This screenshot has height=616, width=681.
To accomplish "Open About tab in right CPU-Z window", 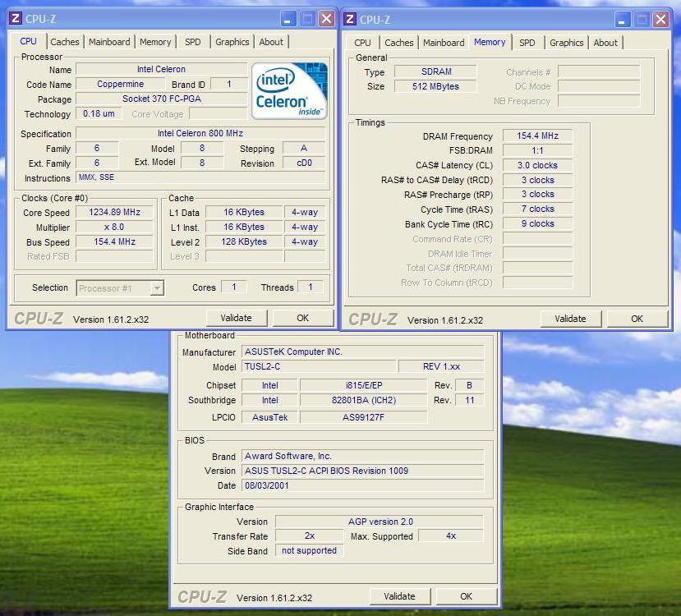I will 605,43.
